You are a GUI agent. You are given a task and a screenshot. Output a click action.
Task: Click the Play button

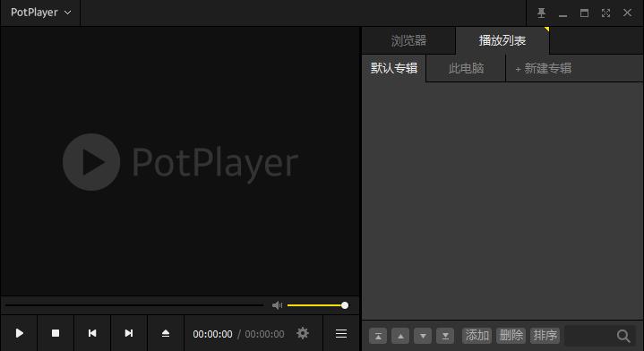pos(20,333)
